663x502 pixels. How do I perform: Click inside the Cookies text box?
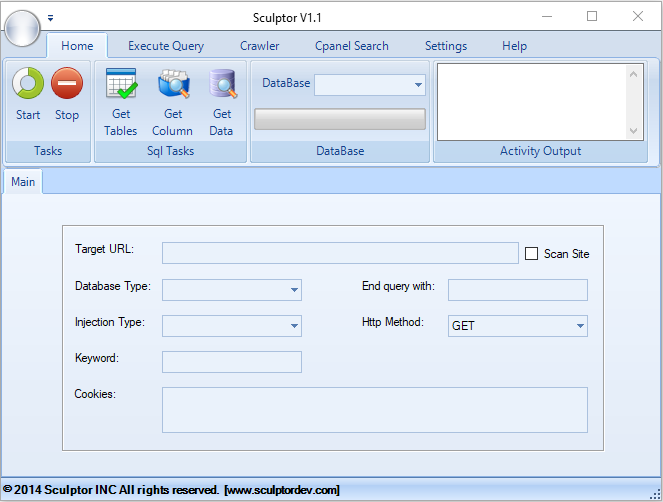374,410
